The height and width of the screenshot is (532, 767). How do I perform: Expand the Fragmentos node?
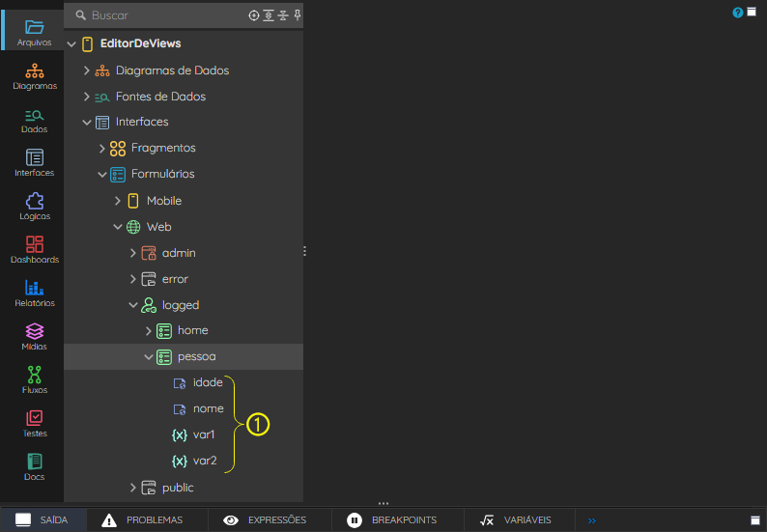[101, 148]
